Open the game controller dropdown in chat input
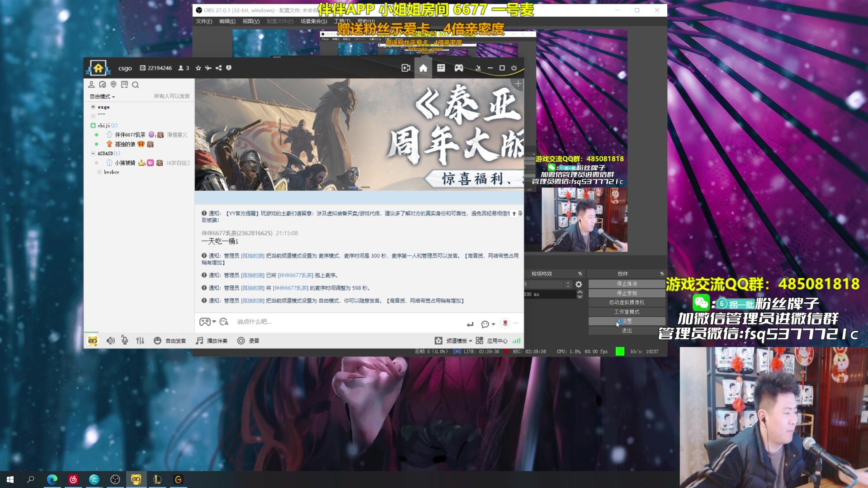 click(208, 322)
